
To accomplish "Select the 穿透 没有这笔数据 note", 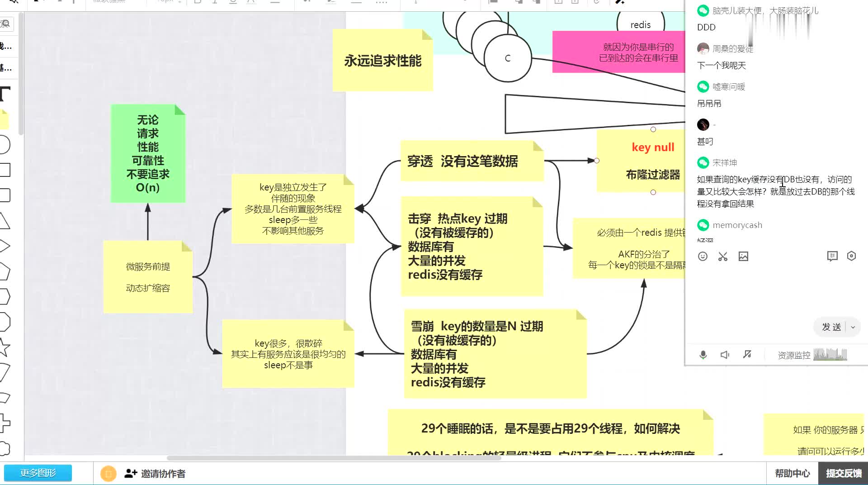I will coord(472,161).
